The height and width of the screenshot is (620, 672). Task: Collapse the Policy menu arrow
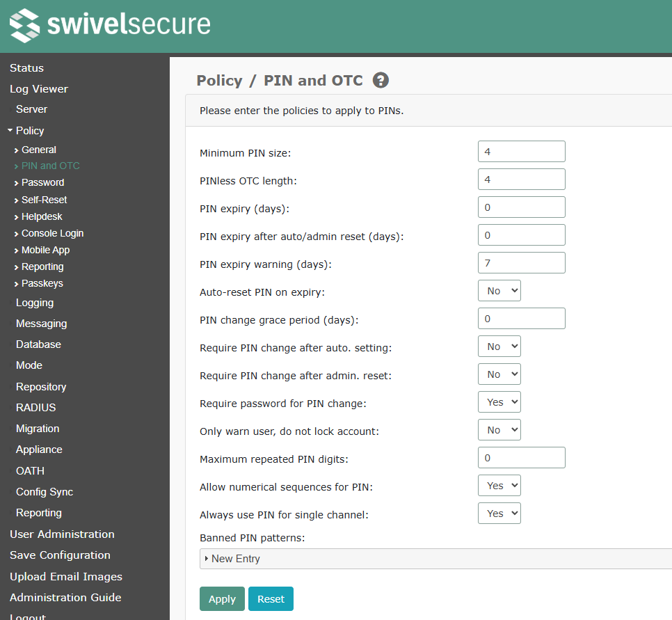click(10, 130)
